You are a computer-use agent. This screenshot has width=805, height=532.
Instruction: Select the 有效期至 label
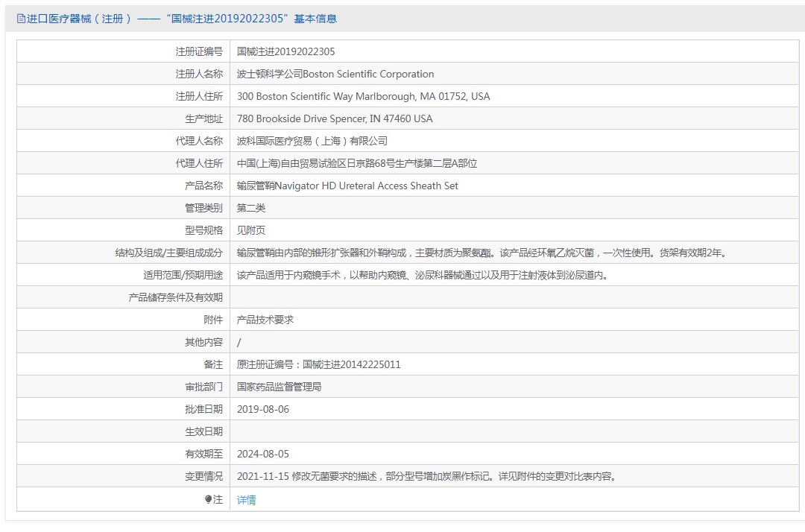coord(203,454)
